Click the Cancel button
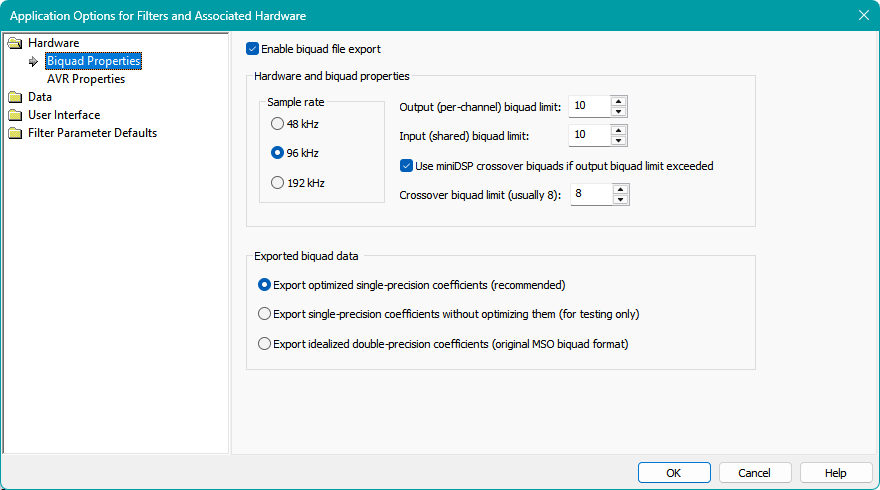 click(x=755, y=473)
